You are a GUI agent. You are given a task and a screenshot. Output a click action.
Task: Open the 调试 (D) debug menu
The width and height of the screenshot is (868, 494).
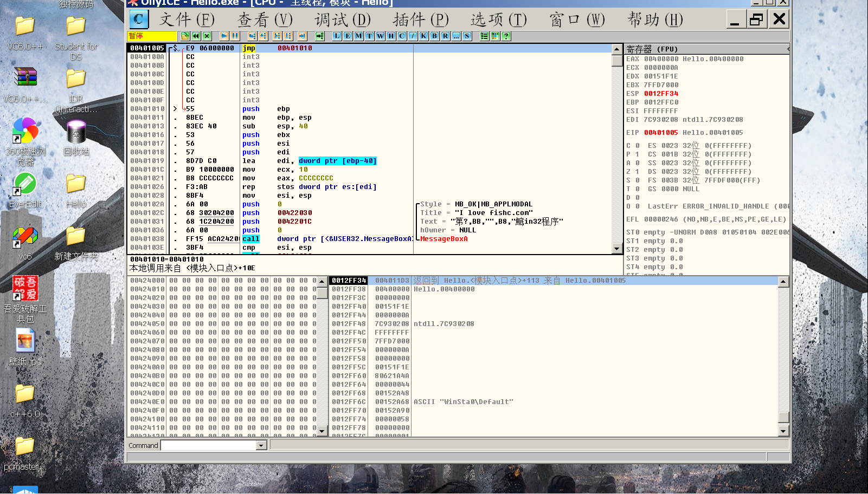click(342, 20)
